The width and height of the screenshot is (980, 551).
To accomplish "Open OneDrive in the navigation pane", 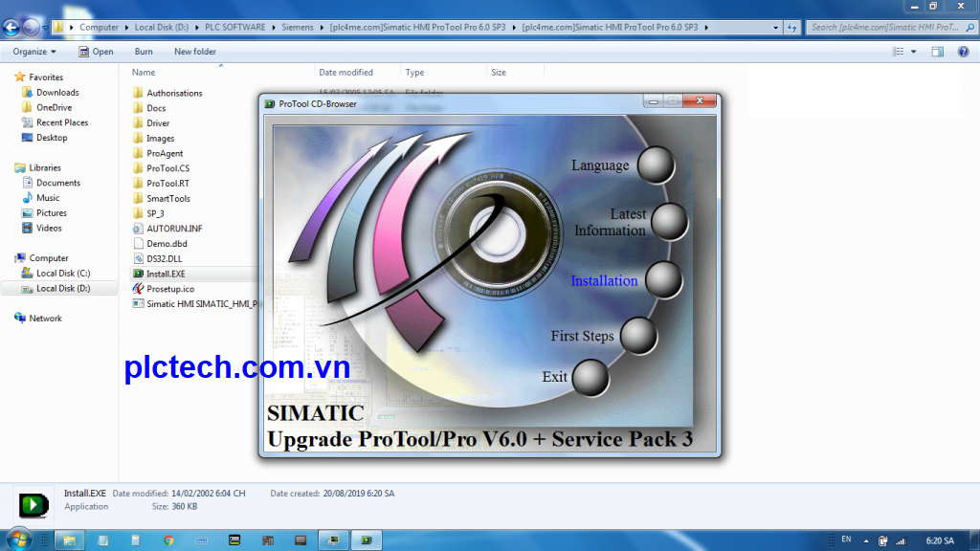I will [x=47, y=107].
